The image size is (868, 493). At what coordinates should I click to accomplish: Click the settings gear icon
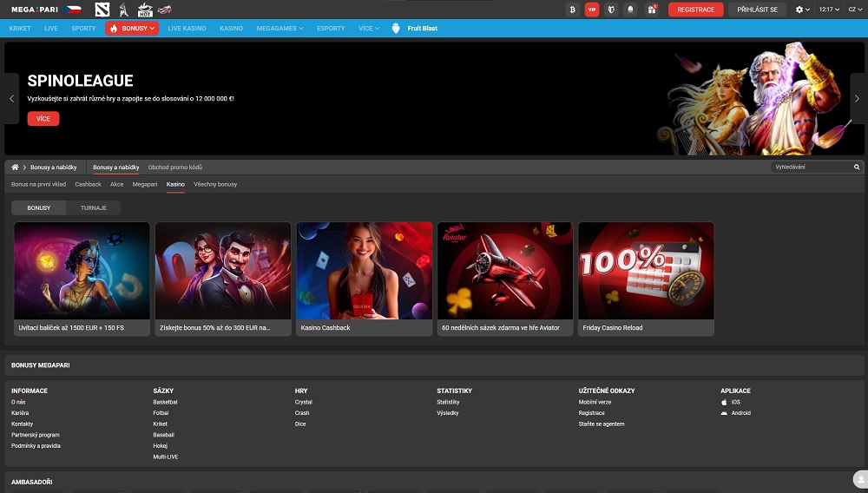pos(799,10)
